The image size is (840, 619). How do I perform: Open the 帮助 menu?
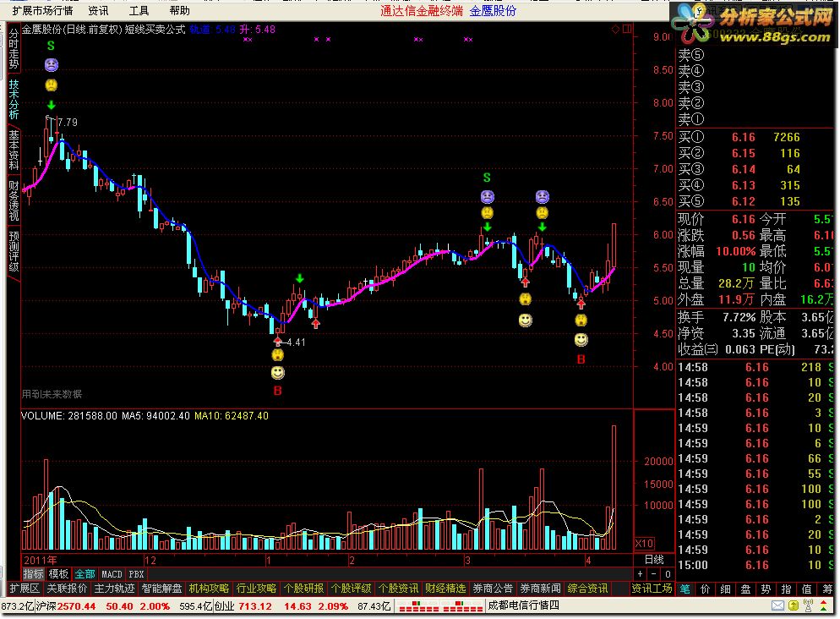pyautogui.click(x=179, y=11)
